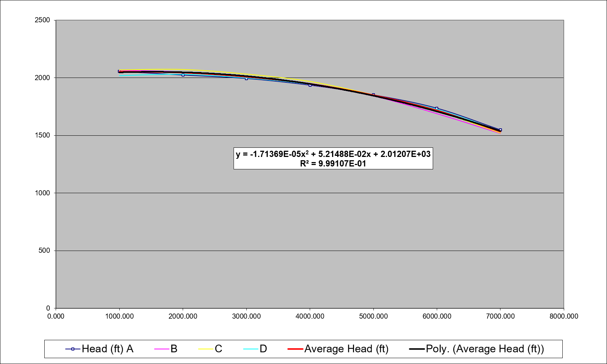Click the red Average Head legend line key
This screenshot has width=607, height=364.
295,349
